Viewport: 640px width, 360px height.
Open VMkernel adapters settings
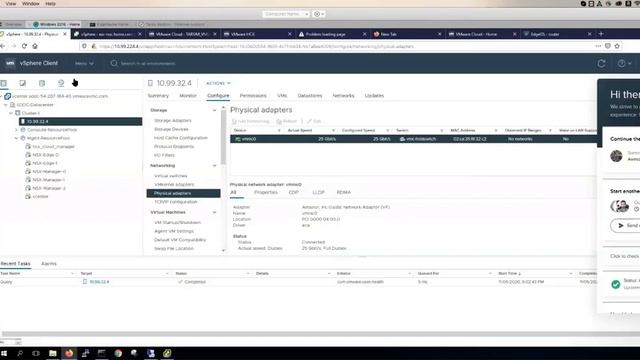coord(174,184)
